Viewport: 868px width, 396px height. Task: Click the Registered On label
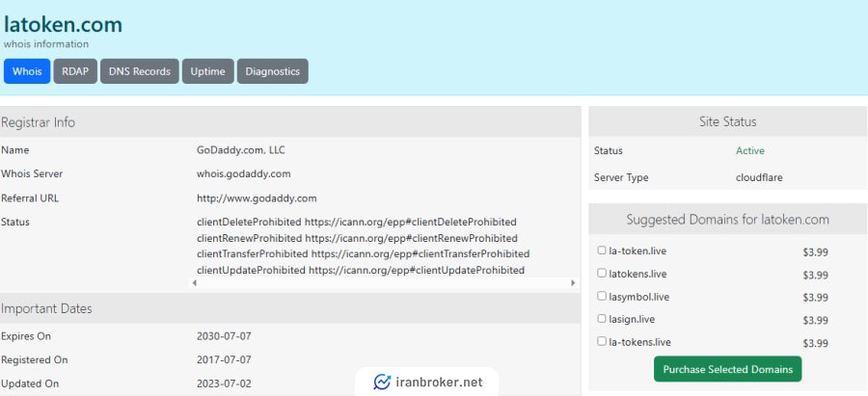point(35,359)
